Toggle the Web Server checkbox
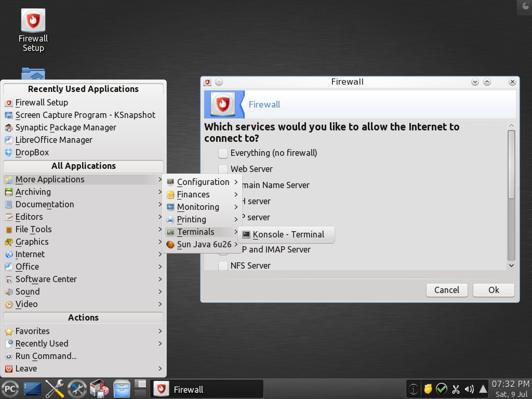 coord(223,169)
